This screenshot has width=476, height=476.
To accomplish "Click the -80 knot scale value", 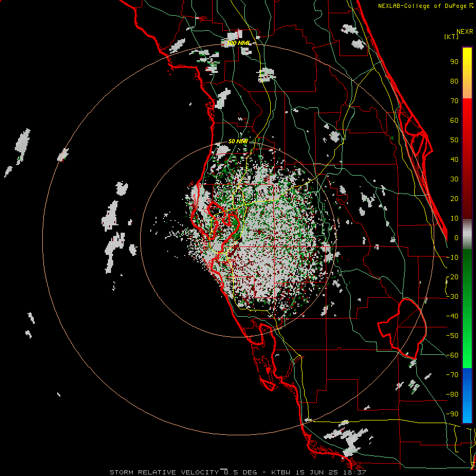I will (x=452, y=395).
